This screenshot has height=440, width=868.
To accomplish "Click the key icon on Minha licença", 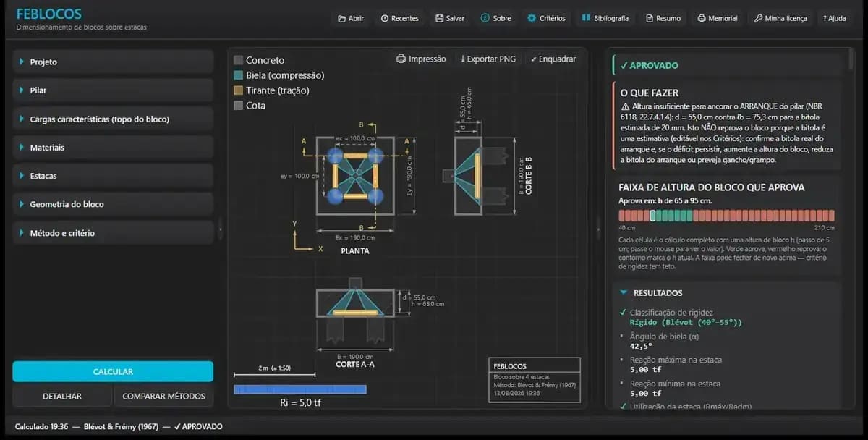I will (758, 18).
